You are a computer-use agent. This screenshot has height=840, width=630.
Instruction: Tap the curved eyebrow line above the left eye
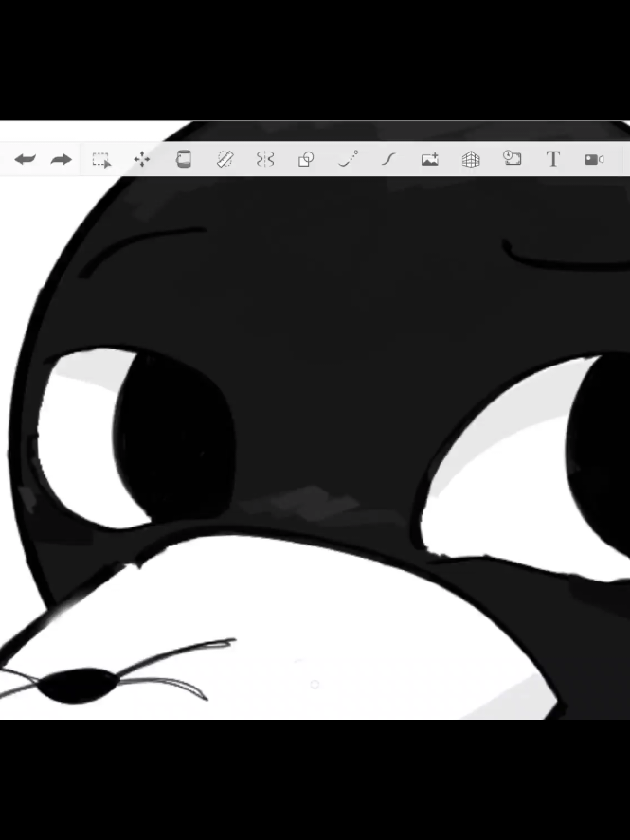click(x=141, y=251)
